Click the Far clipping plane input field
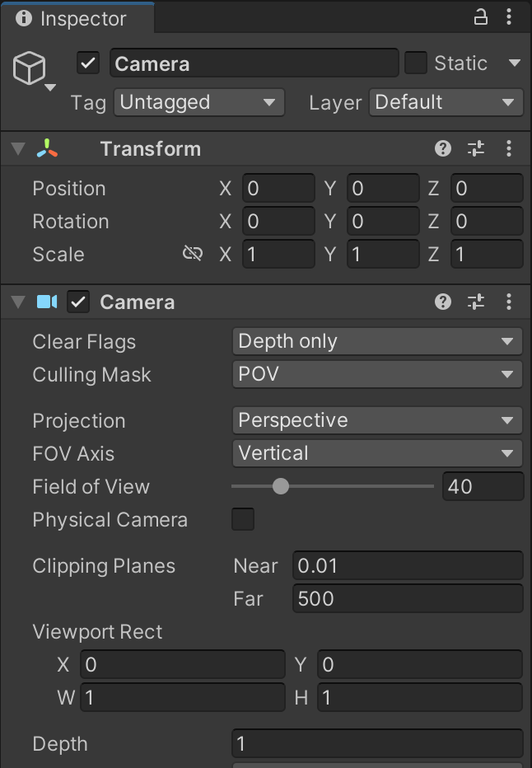Image resolution: width=532 pixels, height=768 pixels. point(407,599)
